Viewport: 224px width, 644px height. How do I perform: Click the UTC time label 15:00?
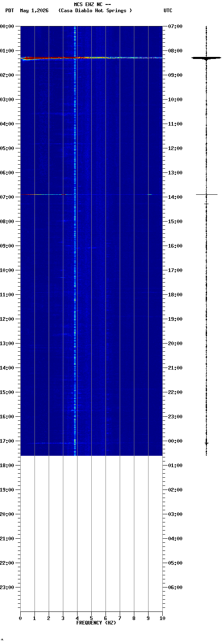point(175,222)
